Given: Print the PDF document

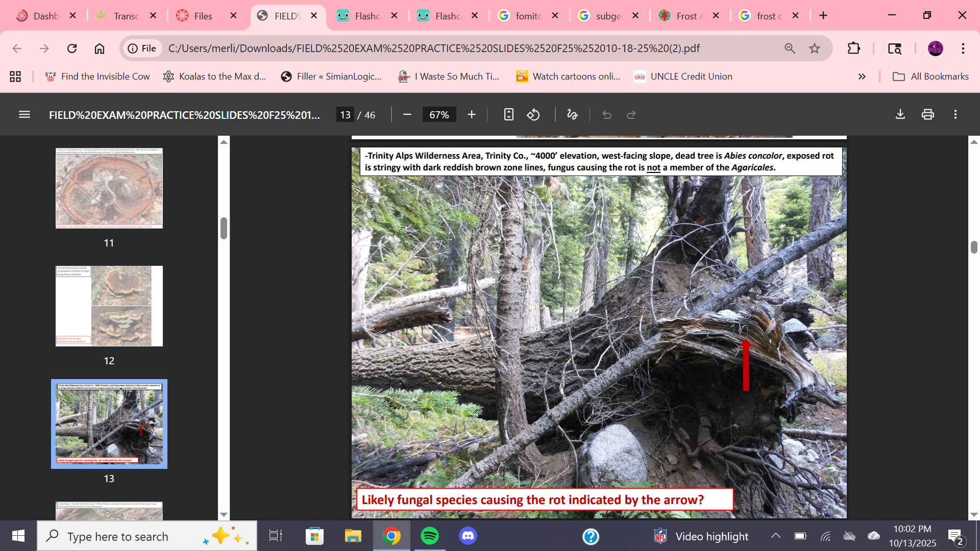Looking at the screenshot, I should (x=928, y=115).
